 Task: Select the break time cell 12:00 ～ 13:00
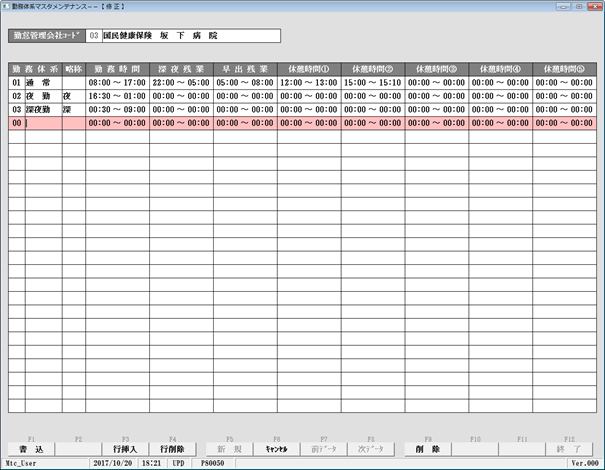(309, 83)
